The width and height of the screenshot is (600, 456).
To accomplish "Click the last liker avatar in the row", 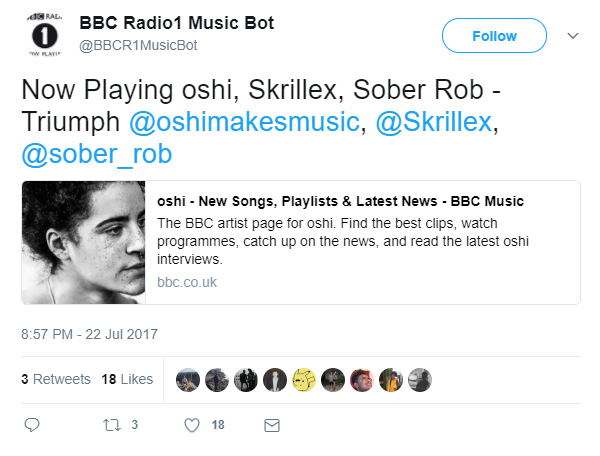I will click(421, 380).
